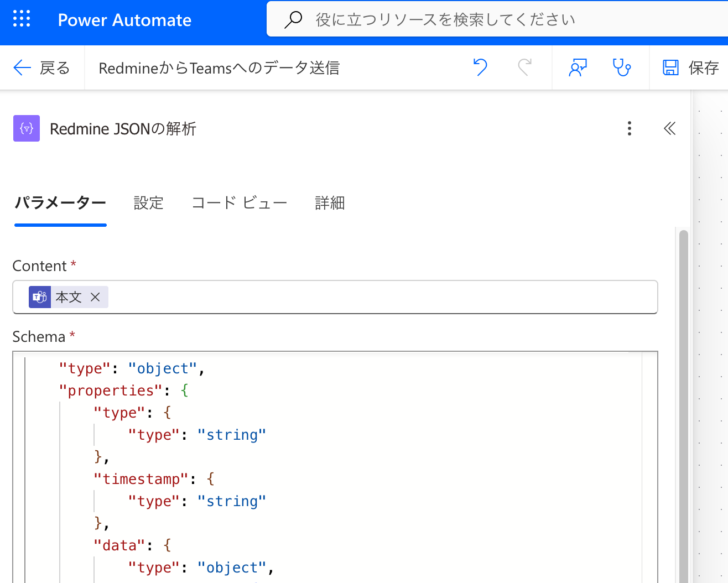Click the panel vertical scrollbar
Screen dimensions: 728x583
(683, 406)
